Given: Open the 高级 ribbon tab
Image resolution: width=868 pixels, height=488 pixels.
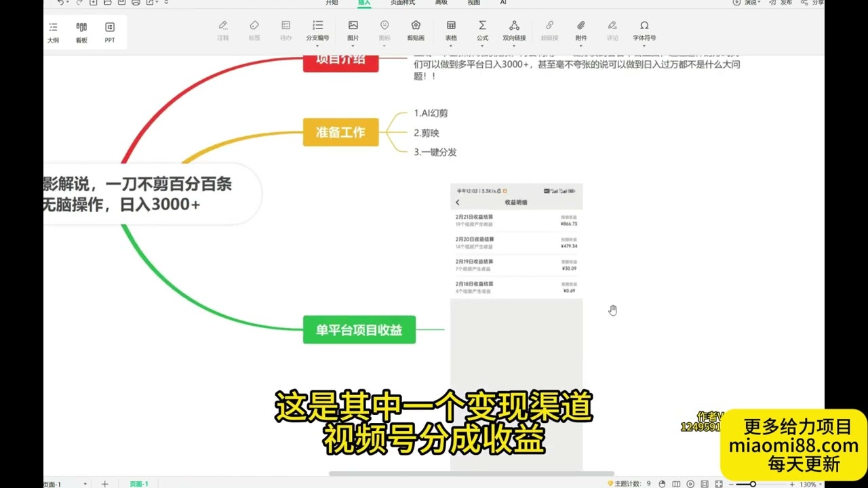Looking at the screenshot, I should coord(441,3).
